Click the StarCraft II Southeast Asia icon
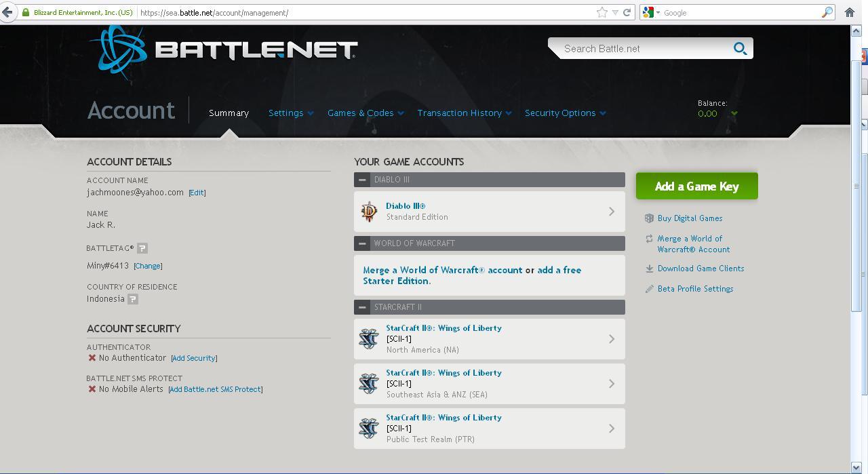The image size is (868, 474). [369, 383]
